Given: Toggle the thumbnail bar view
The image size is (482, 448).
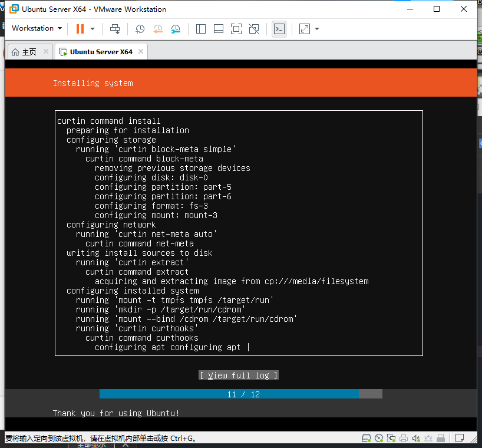Looking at the screenshot, I should pos(219,29).
